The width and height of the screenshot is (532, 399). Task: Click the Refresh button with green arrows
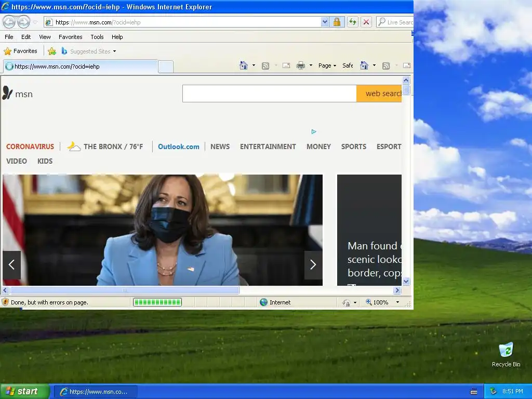[x=353, y=22]
